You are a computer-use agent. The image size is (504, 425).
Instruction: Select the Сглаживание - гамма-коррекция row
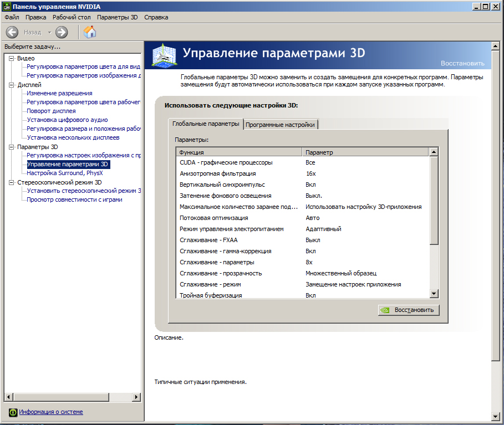tap(303, 251)
